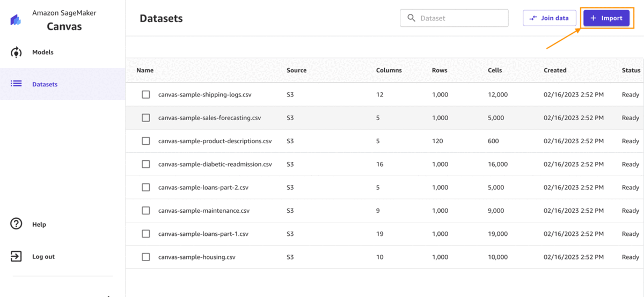Check the box for canvas-sample-housing.csv

point(146,257)
